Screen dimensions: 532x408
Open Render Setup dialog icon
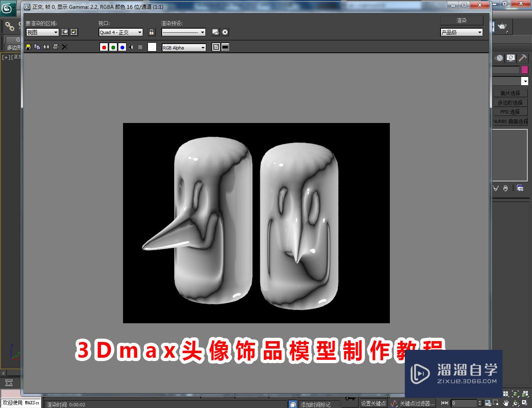coord(216,32)
